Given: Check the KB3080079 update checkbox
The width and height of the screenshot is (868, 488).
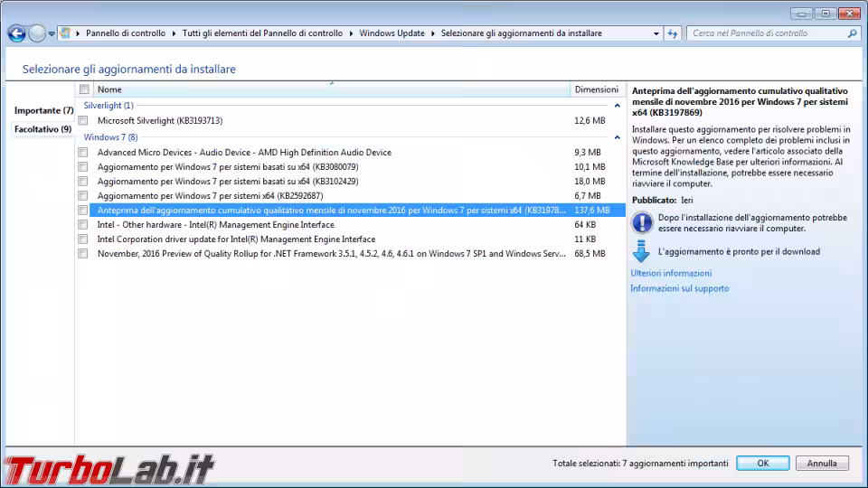Looking at the screenshot, I should tap(83, 166).
